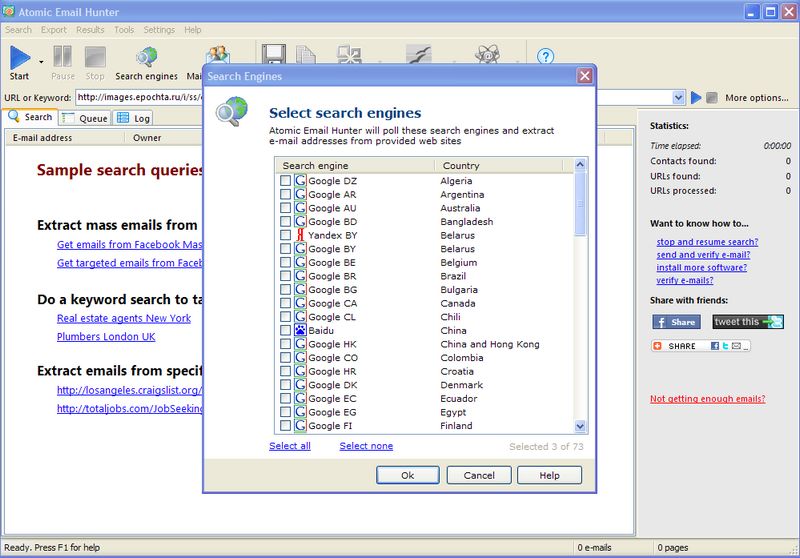Click the Baidu paw icon

pyautogui.click(x=300, y=331)
